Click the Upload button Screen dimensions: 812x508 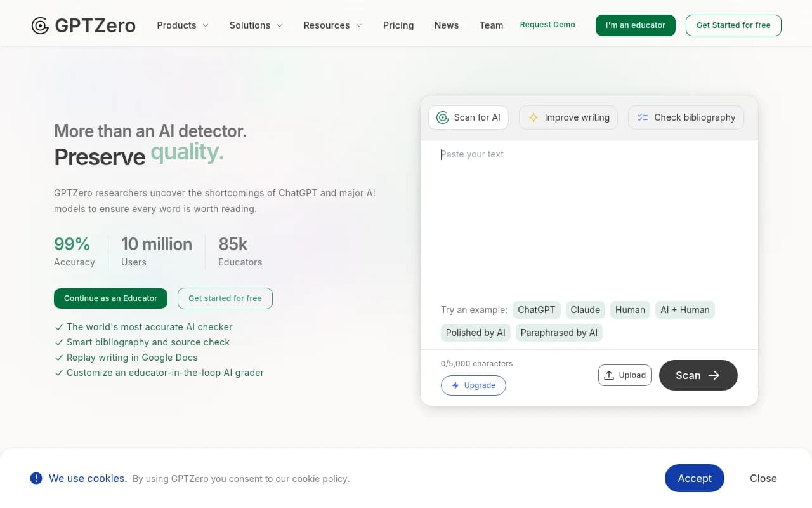coord(624,375)
